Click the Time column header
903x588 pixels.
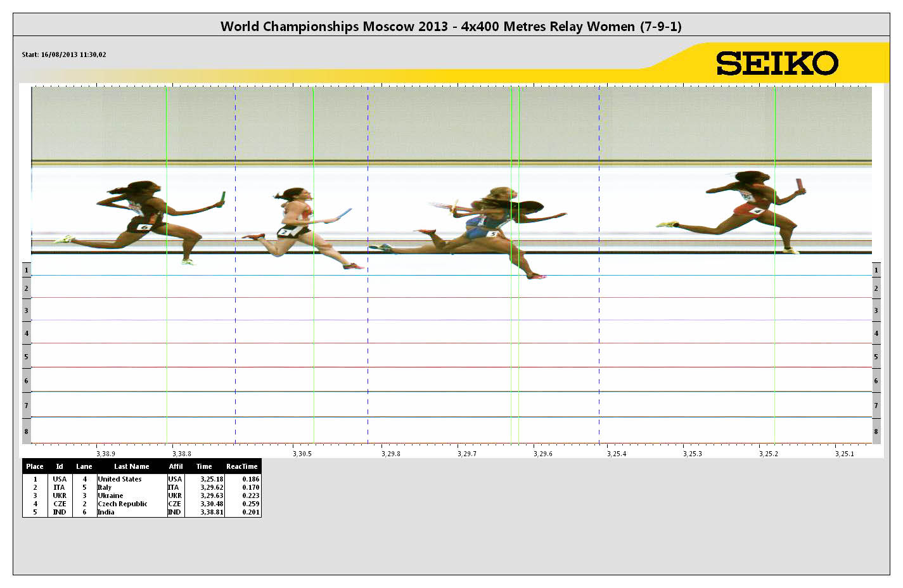204,466
